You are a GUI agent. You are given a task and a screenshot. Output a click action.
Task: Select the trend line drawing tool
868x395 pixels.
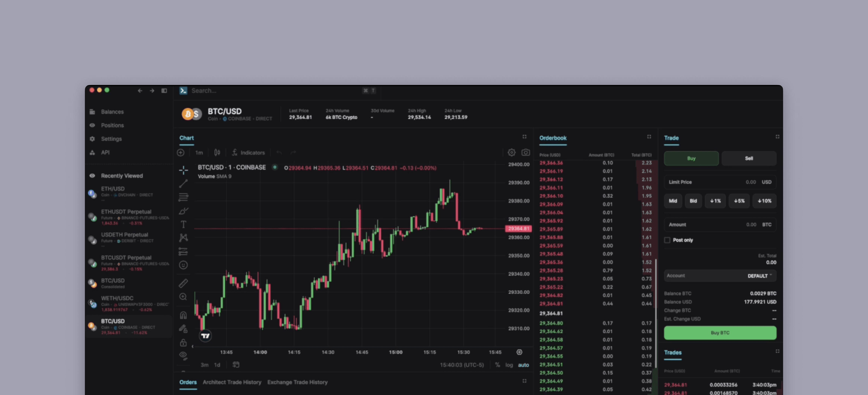coord(183,184)
